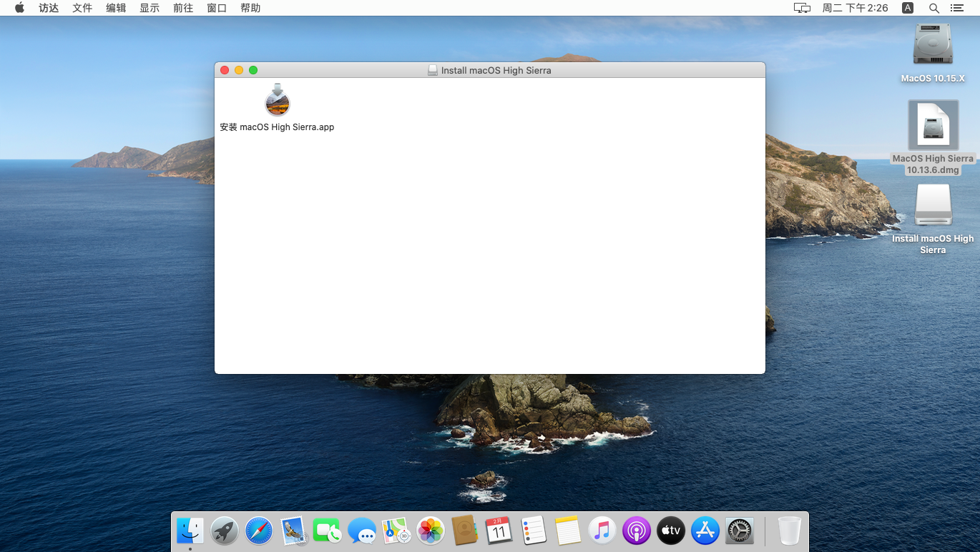Open the Maps app in the Dock
Viewport: 980px width, 552px height.
[x=396, y=531]
